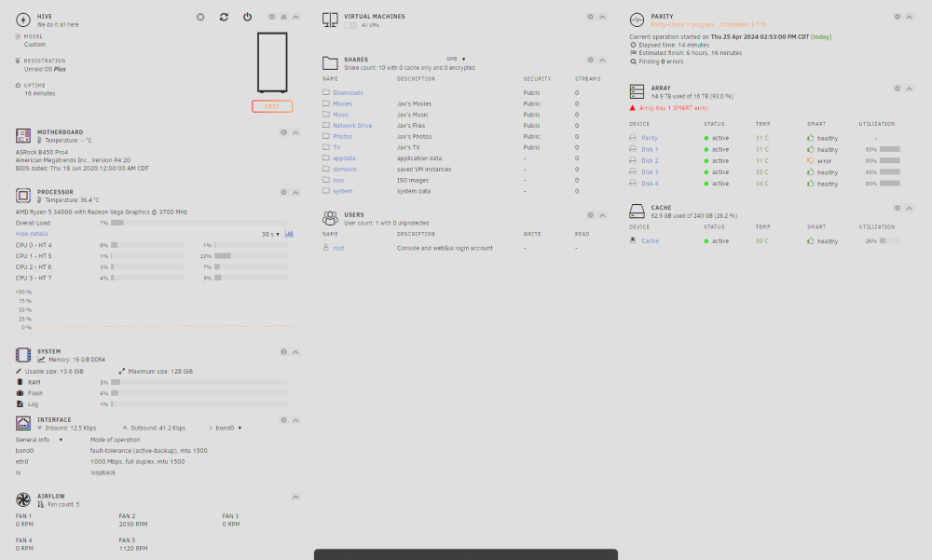Click the folder icon beside Music
This screenshot has height=560, width=932.
pos(325,114)
